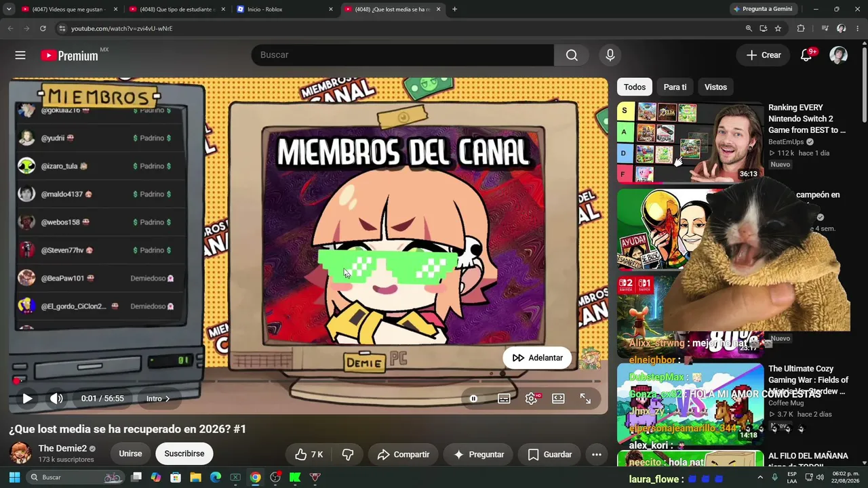The height and width of the screenshot is (488, 868).
Task: Open more actions three-dot menu
Action: point(597,454)
